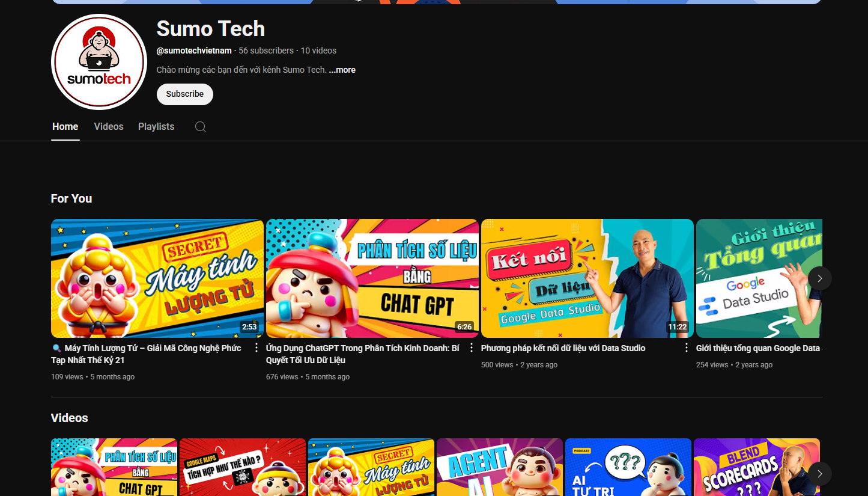The width and height of the screenshot is (868, 496).
Task: Switch to the Playlists tab
Action: (156, 127)
